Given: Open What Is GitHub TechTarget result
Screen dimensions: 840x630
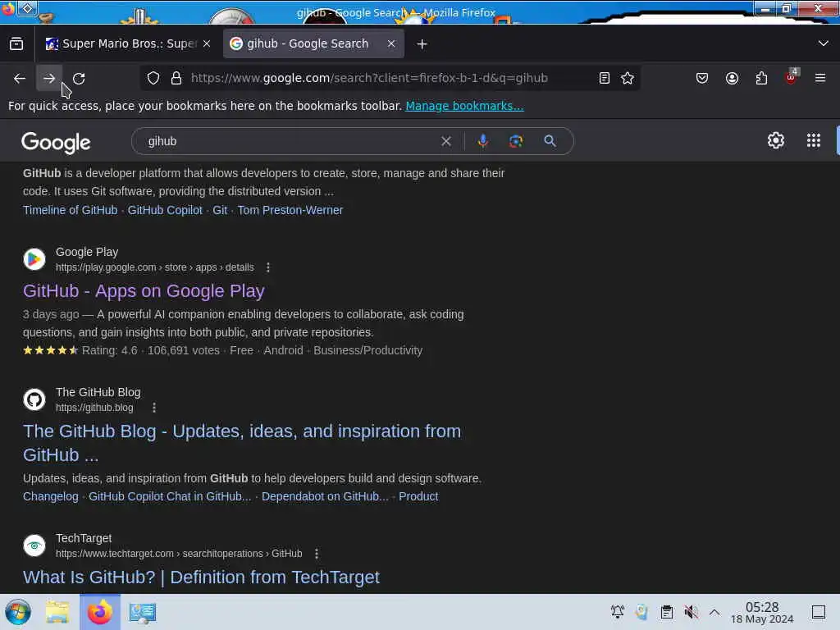Looking at the screenshot, I should pos(201,577).
